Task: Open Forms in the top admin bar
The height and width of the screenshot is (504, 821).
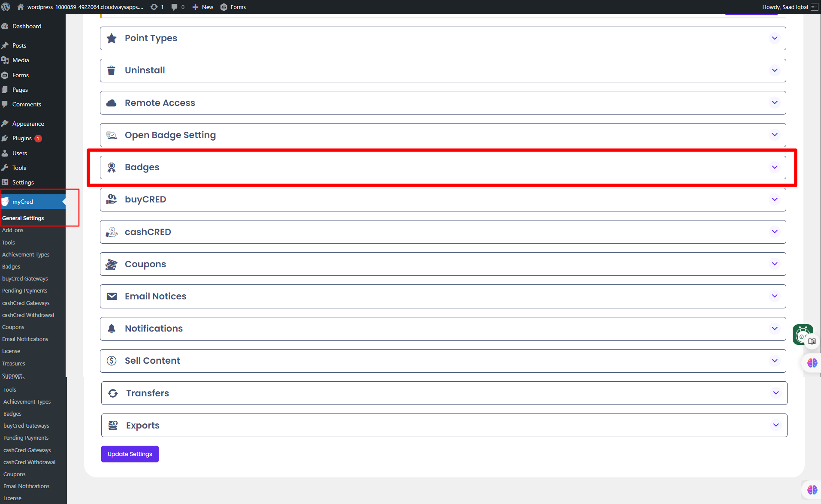Action: [233, 7]
